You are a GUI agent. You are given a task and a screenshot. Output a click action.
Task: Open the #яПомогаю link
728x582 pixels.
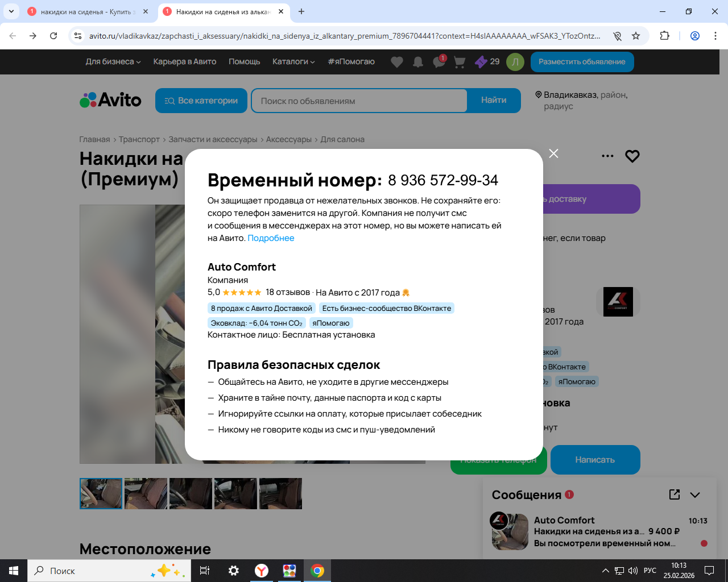tap(351, 61)
